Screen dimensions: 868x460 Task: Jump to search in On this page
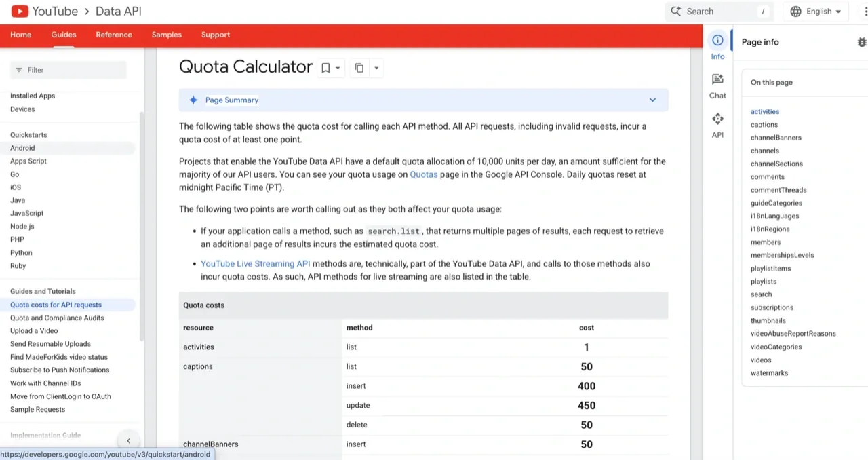click(x=761, y=294)
